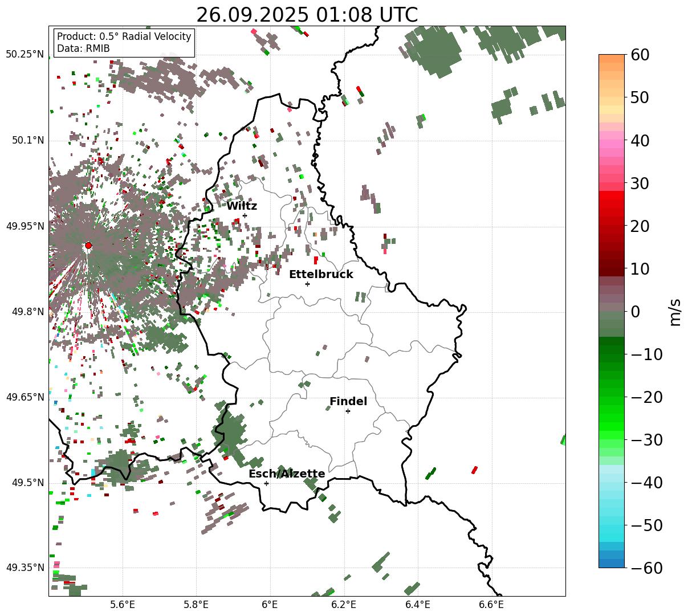Click the 50.25°N latitude label
Viewport: 688px width, 616px height.
[25, 55]
